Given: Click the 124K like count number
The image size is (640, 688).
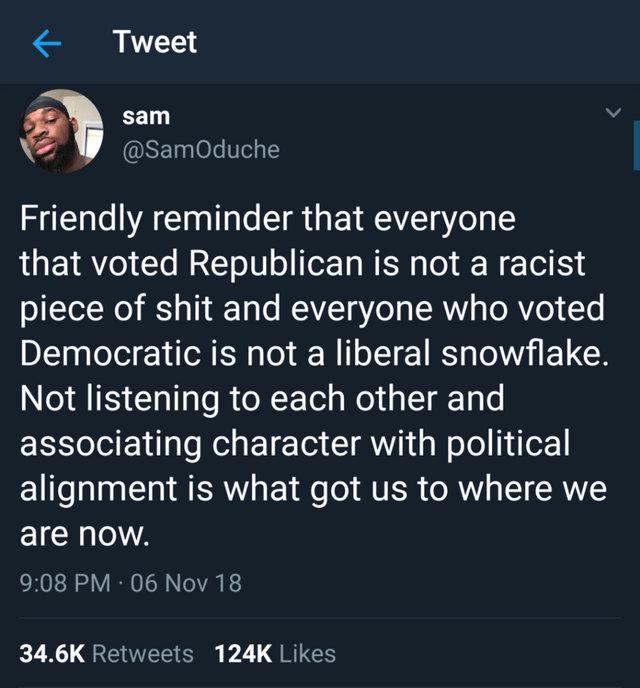Looking at the screenshot, I should pos(243,654).
